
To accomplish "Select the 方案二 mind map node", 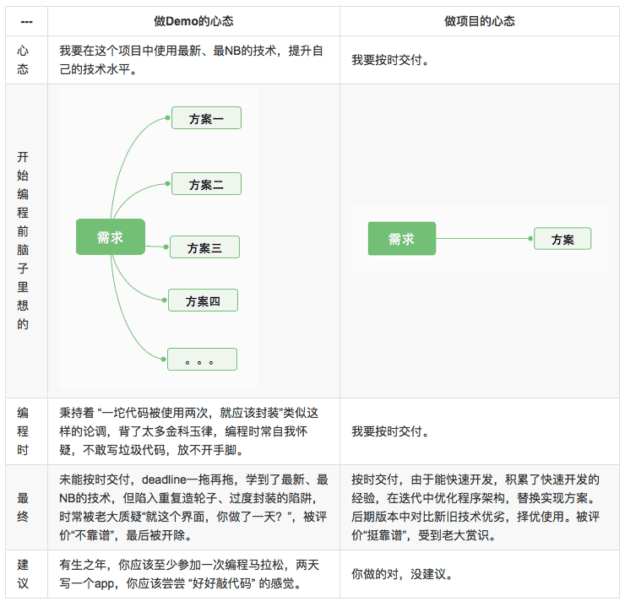I will pyautogui.click(x=206, y=184).
